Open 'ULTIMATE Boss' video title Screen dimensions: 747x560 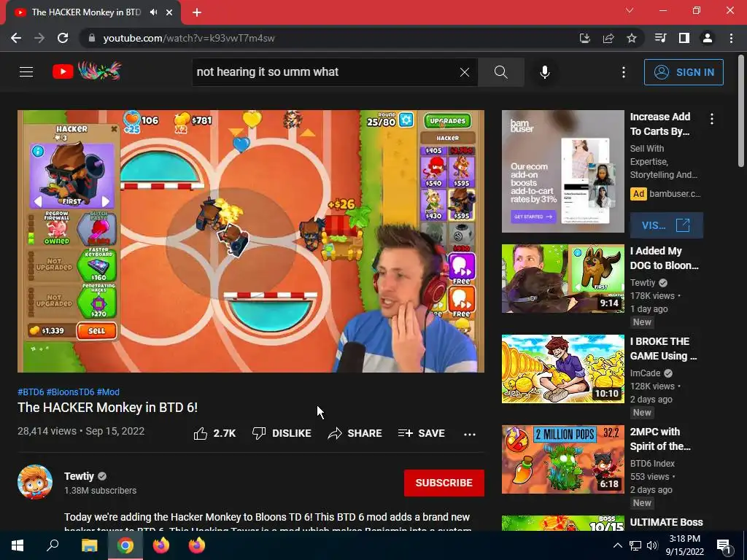666,522
